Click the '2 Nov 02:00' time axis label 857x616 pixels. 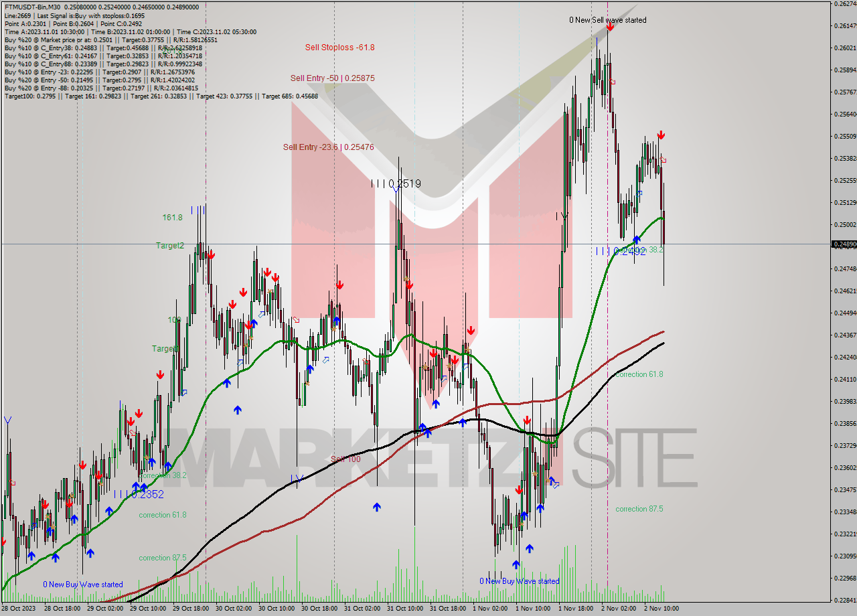(x=618, y=609)
